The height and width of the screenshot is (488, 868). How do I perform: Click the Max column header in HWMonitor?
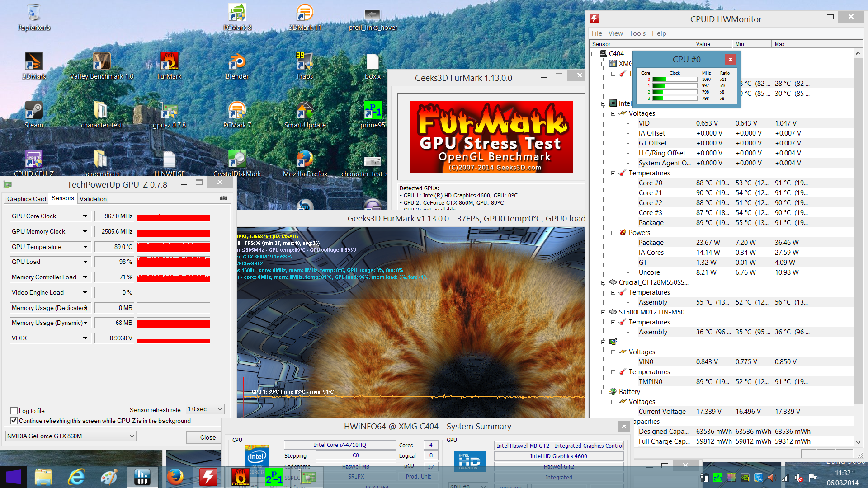pos(791,44)
